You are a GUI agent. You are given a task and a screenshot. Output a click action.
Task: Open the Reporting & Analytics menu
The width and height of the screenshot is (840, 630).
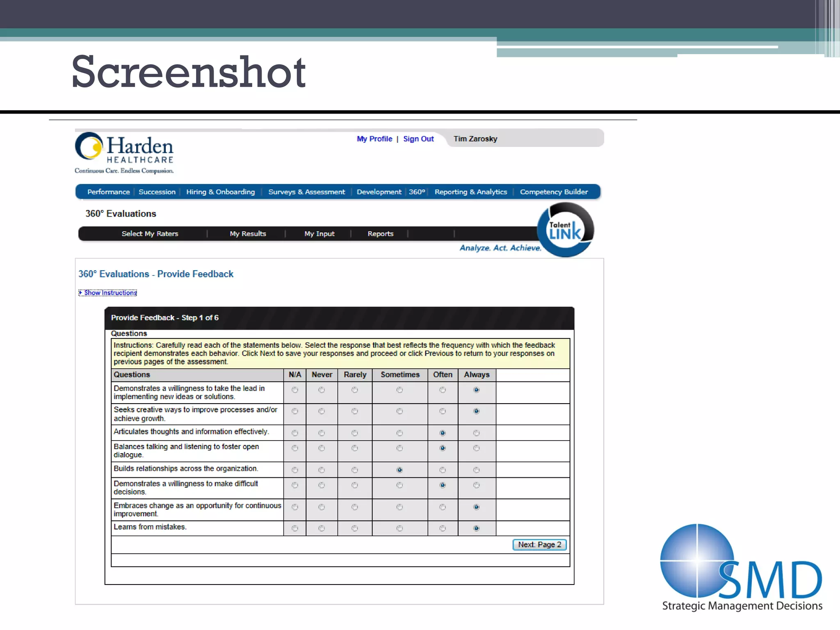pyautogui.click(x=471, y=192)
